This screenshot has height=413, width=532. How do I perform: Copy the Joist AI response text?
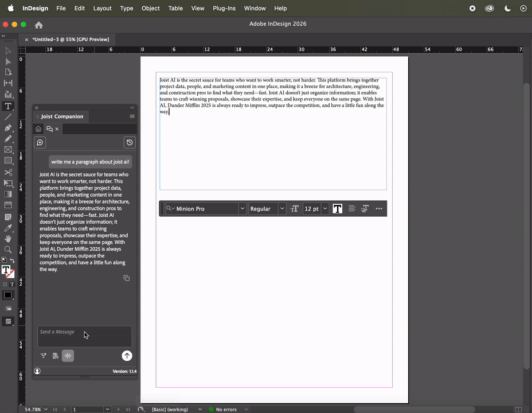[x=127, y=278]
